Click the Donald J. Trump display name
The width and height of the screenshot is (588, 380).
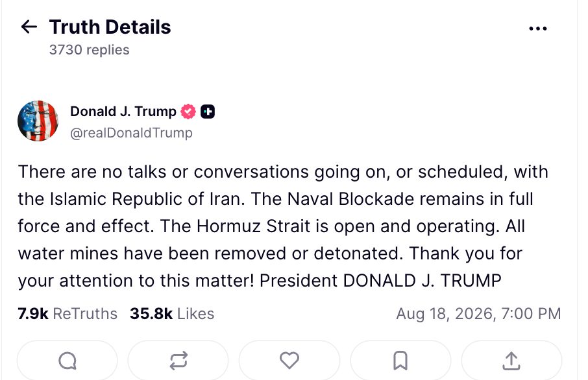[x=123, y=112]
